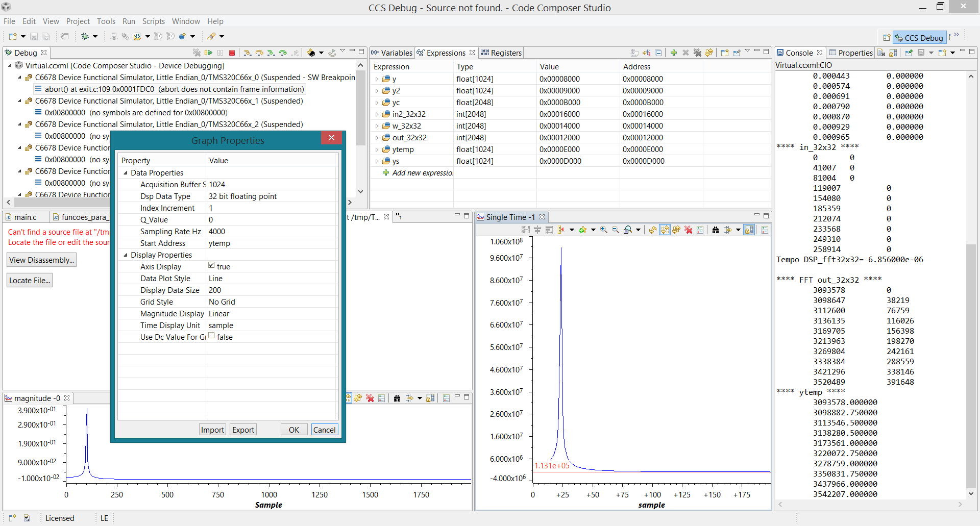This screenshot has height=526, width=980.
Task: Click the View Disassembly button
Action: tap(41, 260)
